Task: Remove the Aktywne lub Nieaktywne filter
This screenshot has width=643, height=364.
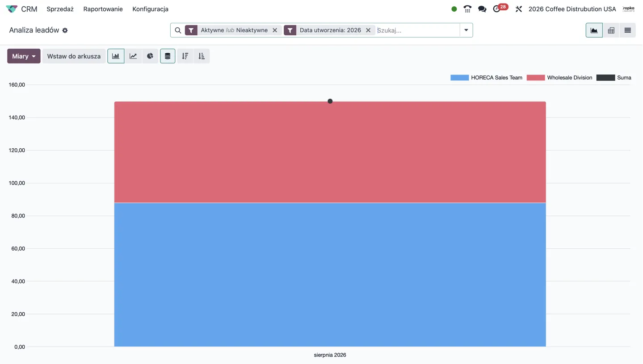Action: tap(275, 30)
